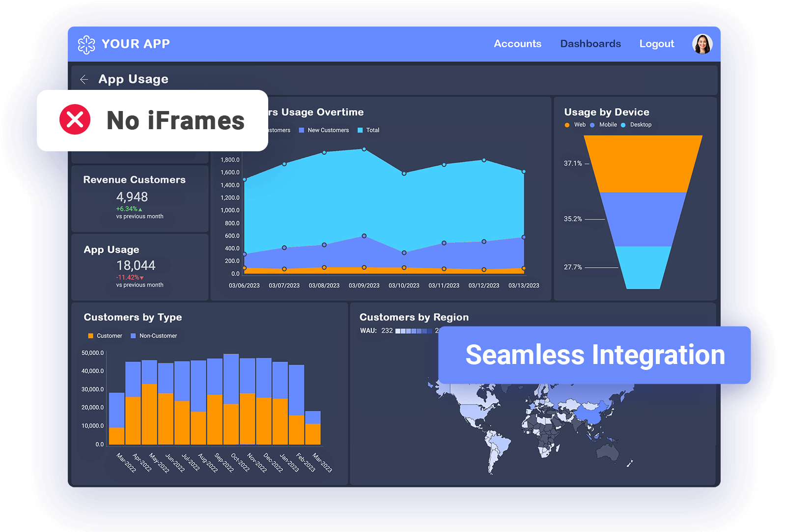The image size is (786, 532).
Task: Click the No iFrames label text
Action: (175, 120)
